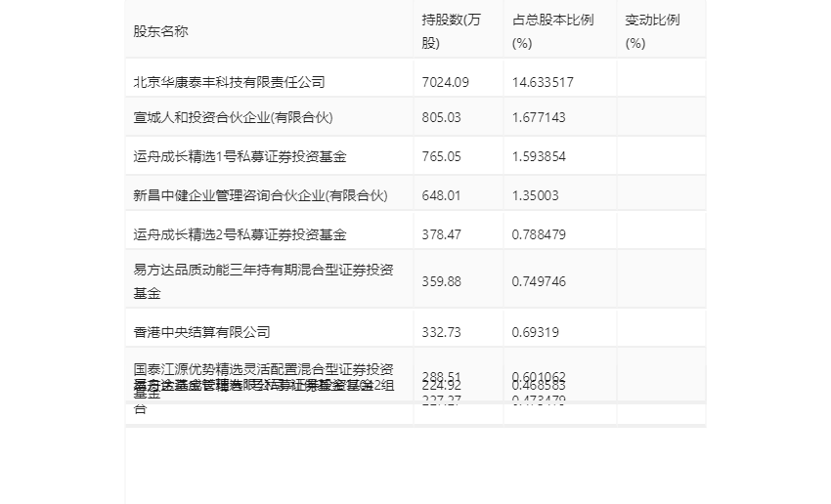Select the holdings value 765.05

[x=442, y=156]
